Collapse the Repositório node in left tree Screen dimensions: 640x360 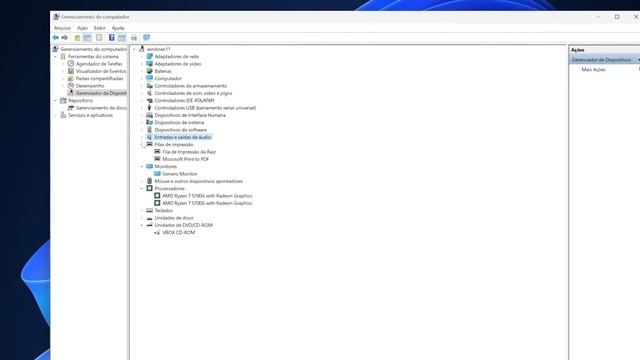[x=56, y=100]
